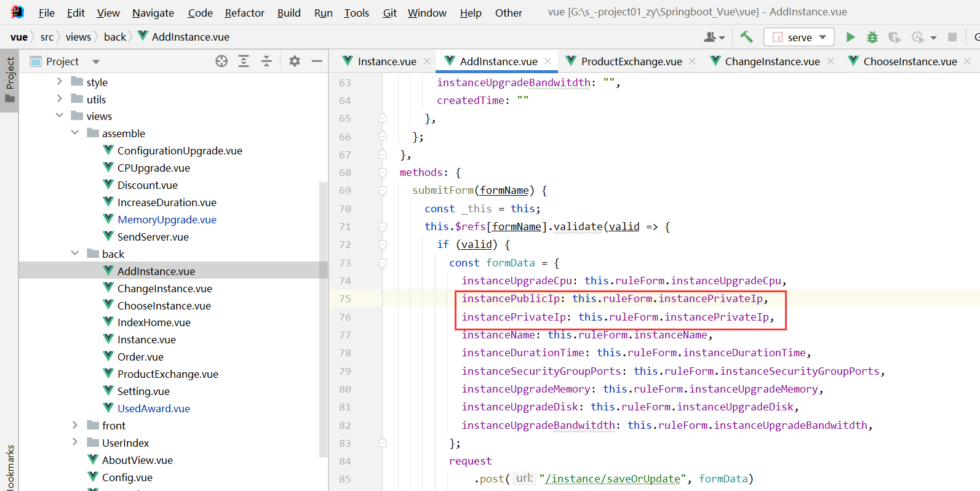Open the user account icon in the toolbar

[x=711, y=38]
